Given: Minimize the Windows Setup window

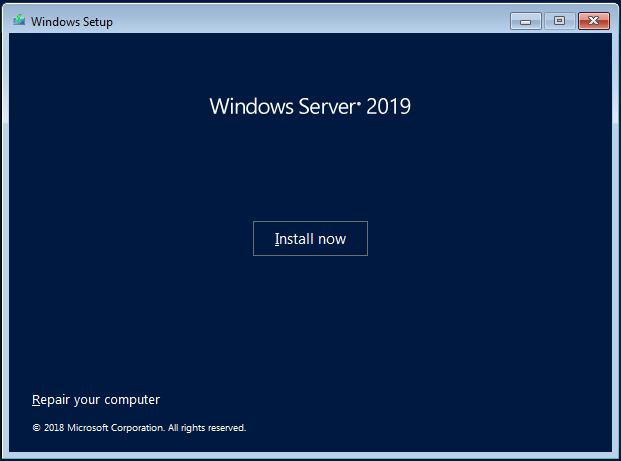Looking at the screenshot, I should tap(526, 21).
